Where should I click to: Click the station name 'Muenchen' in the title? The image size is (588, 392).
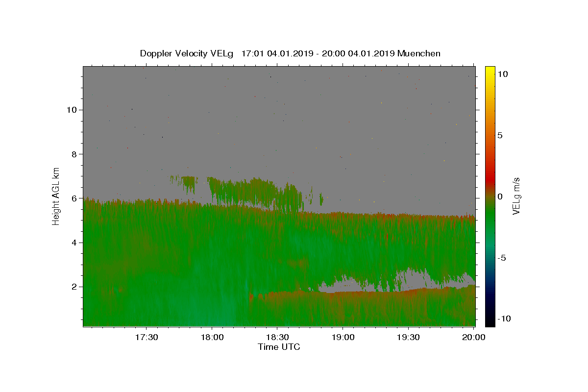419,53
